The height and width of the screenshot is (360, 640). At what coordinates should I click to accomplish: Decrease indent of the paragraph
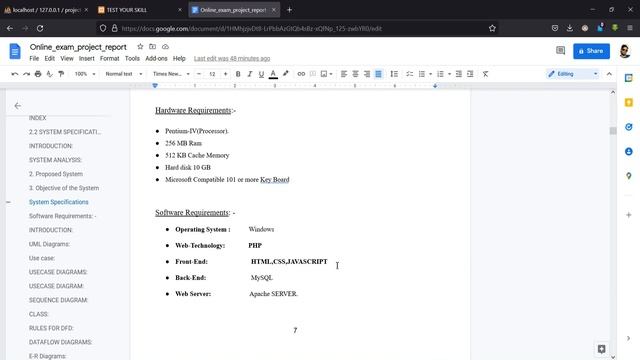pos(459,74)
